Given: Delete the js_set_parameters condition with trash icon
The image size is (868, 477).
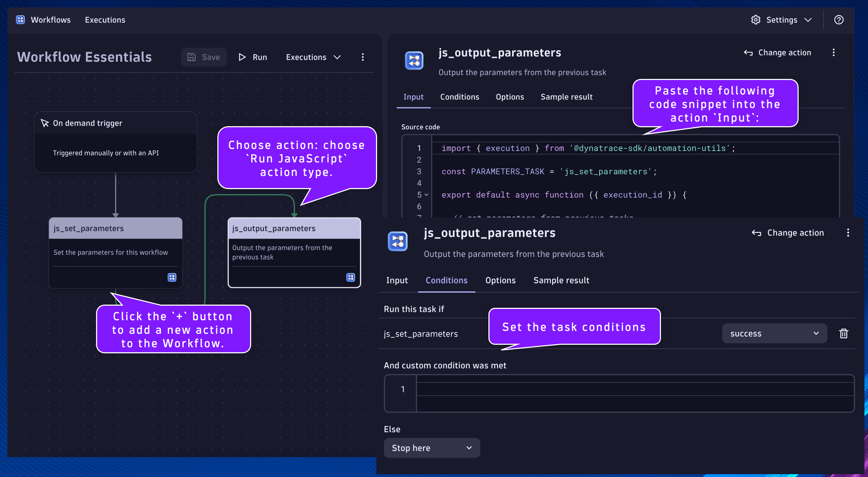Looking at the screenshot, I should coord(844,333).
